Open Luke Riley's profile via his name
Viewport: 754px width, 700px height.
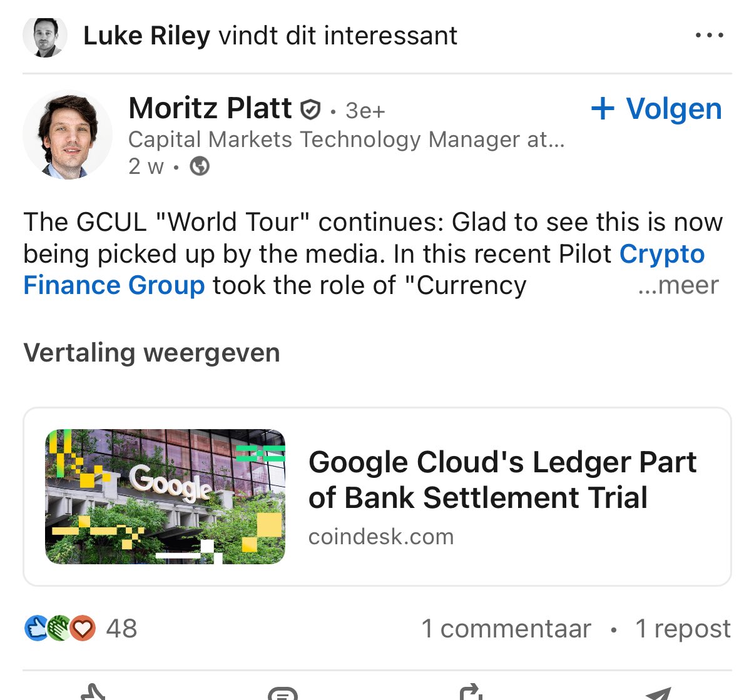tap(146, 36)
